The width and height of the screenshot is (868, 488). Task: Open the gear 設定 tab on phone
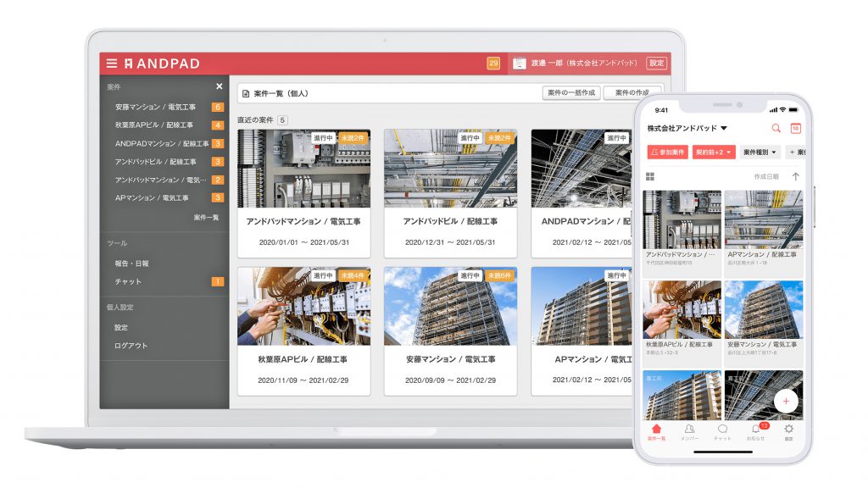pyautogui.click(x=788, y=431)
